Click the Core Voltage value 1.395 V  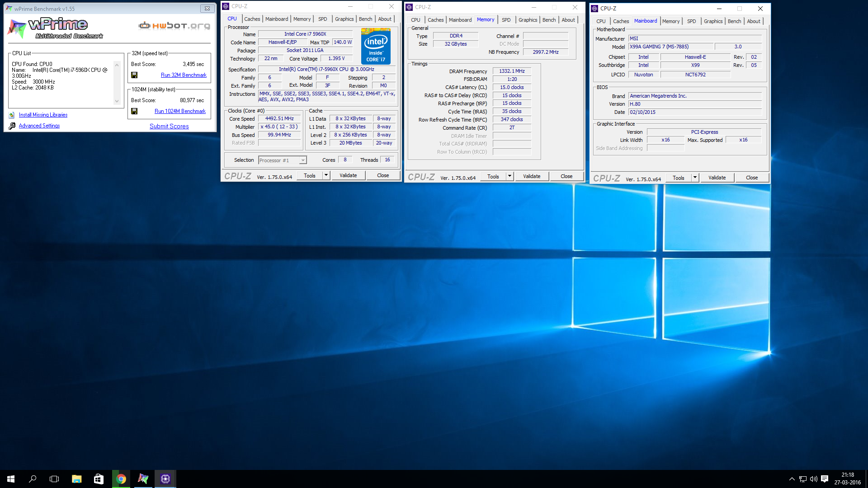[x=336, y=59]
